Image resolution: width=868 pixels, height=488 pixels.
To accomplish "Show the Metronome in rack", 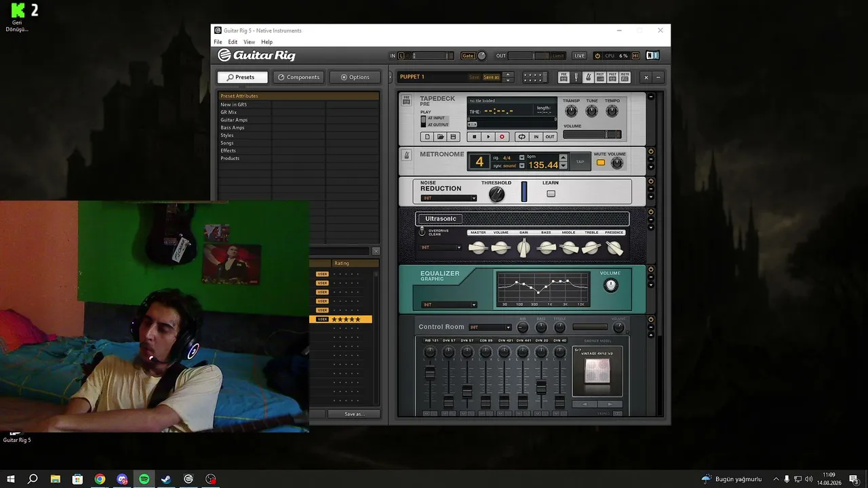I will (x=588, y=77).
